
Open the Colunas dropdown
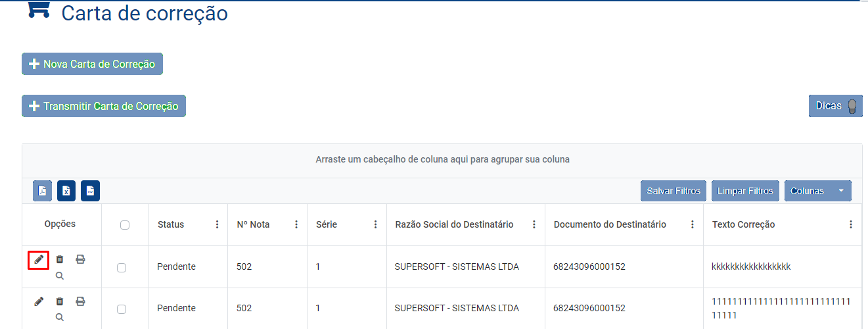tap(817, 191)
